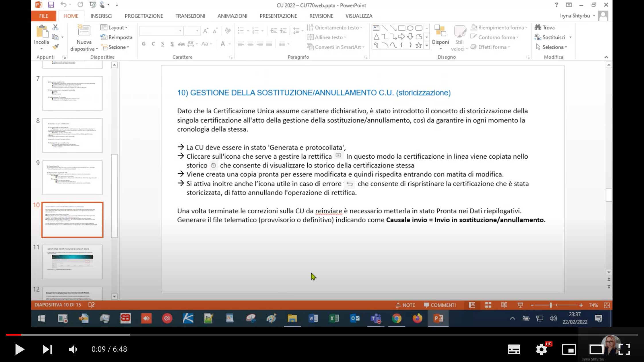Screen dimensions: 644x362
Task: Open the slide sorter view icon
Action: tap(488, 305)
